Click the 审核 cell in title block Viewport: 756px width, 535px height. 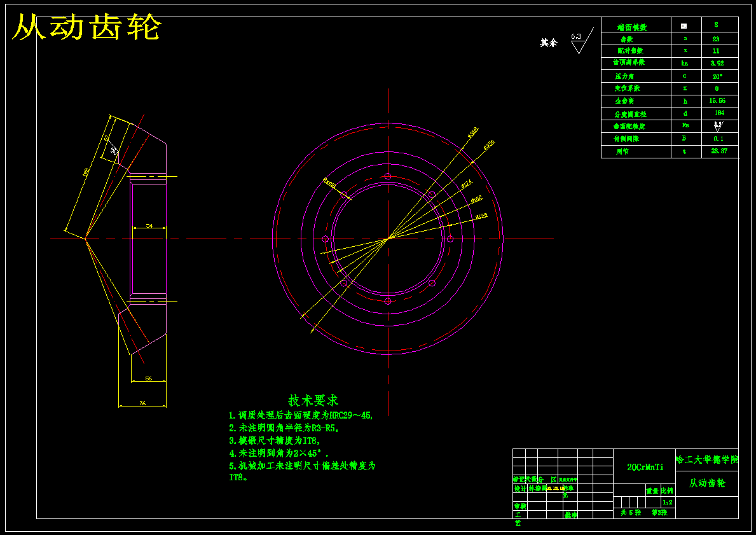[519, 506]
